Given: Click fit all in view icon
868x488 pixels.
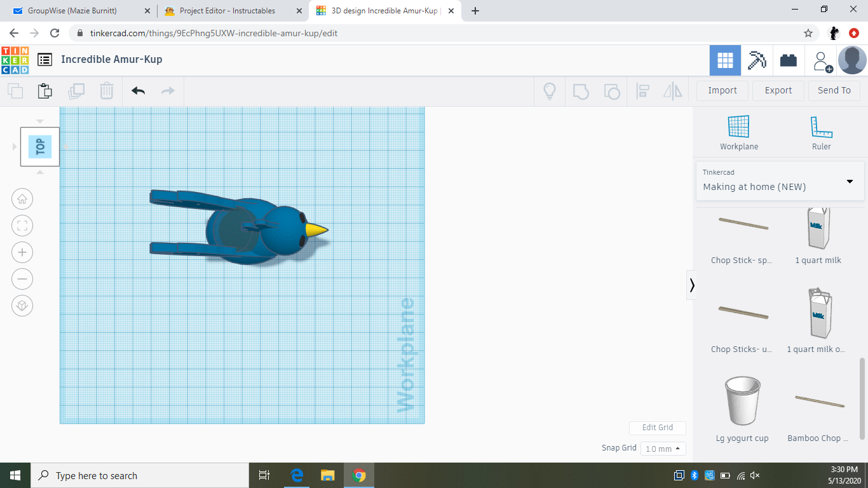Looking at the screenshot, I should tap(22, 226).
